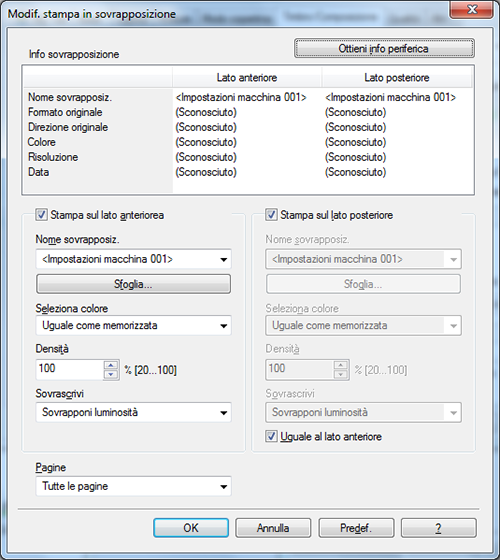Close the Modif. stampa in sovrapposizione dialog
Image resolution: width=500 pixels, height=560 pixels.
click(471, 10)
